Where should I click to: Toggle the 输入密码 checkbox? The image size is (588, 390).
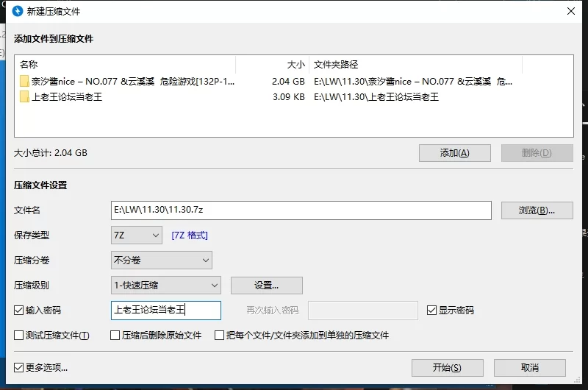pos(19,310)
